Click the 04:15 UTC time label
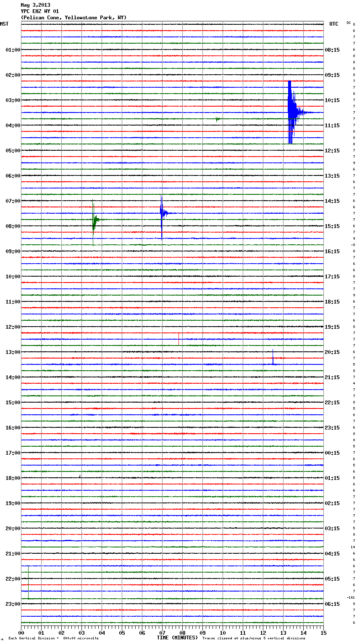The image size is (357, 644). [x=332, y=554]
